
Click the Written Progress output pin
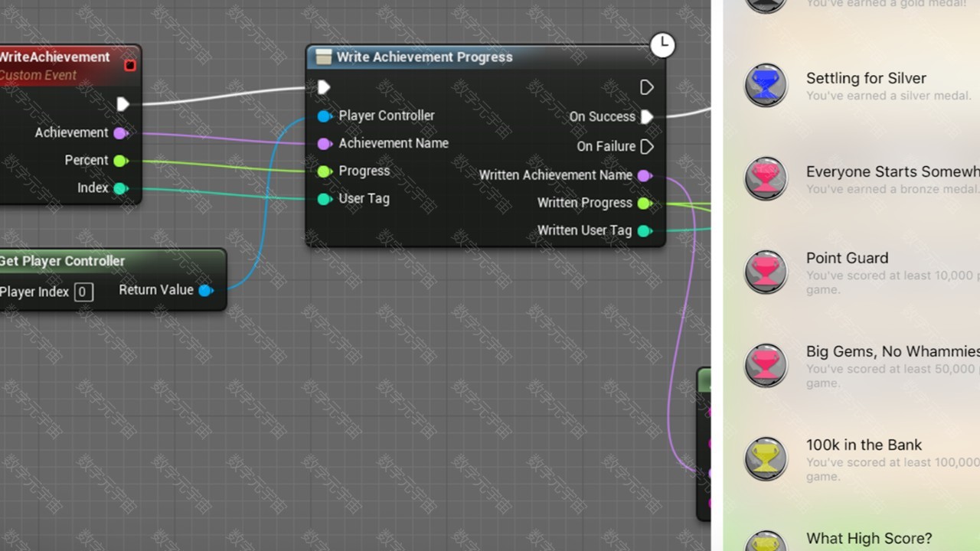[x=645, y=204]
